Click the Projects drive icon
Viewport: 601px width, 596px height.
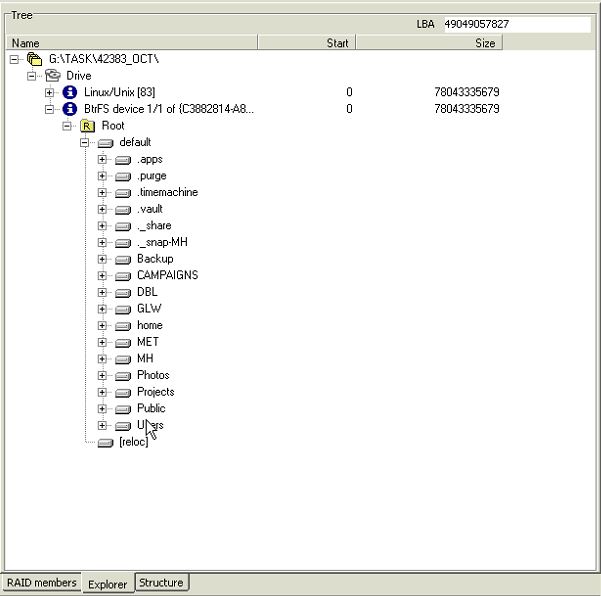pyautogui.click(x=123, y=393)
